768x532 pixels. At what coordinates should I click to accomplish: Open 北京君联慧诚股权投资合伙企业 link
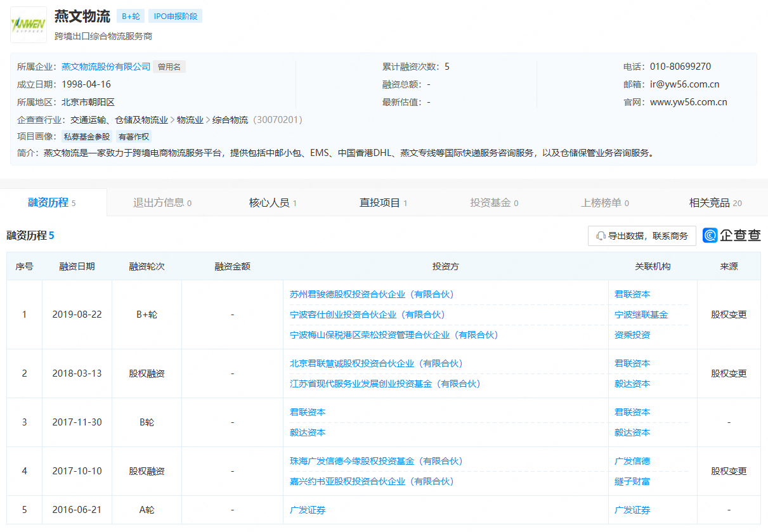(376, 363)
